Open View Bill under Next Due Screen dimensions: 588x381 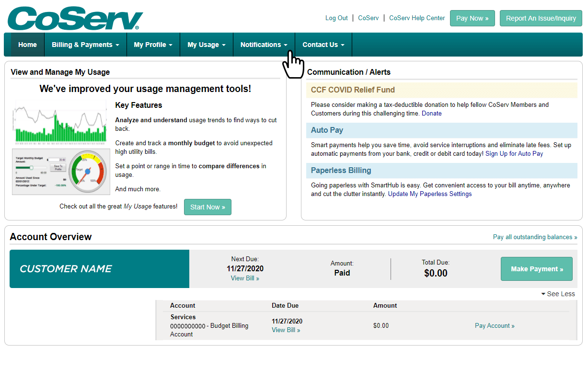tap(245, 278)
